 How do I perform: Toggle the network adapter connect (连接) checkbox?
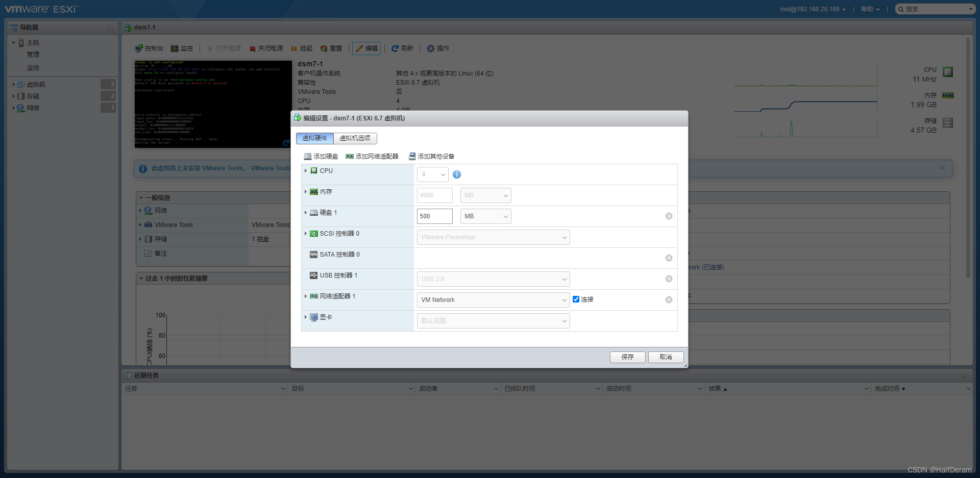pos(576,299)
